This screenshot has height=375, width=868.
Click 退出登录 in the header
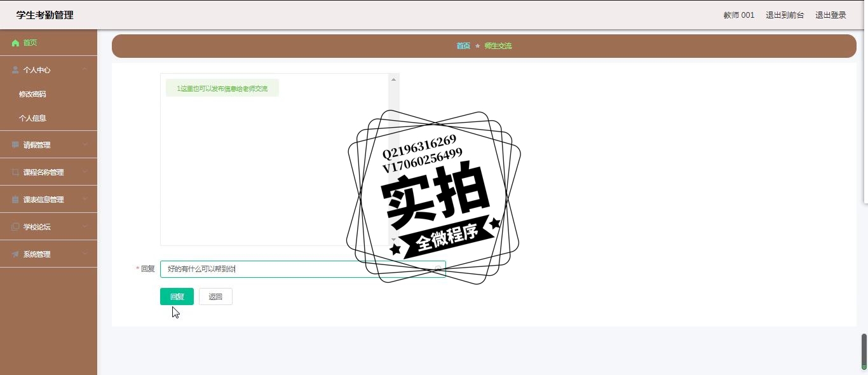pos(831,15)
